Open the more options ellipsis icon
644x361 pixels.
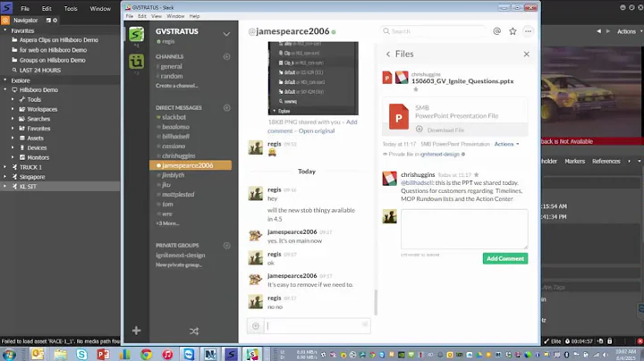tap(529, 31)
